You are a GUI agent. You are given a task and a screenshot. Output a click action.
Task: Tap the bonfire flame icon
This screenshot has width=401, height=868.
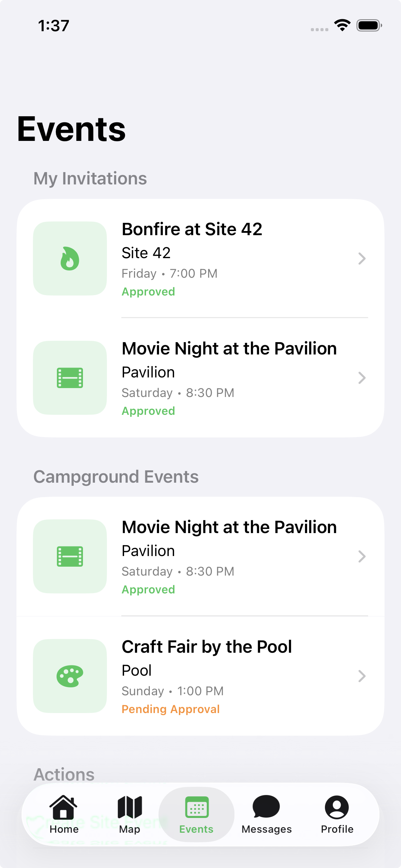pyautogui.click(x=70, y=258)
